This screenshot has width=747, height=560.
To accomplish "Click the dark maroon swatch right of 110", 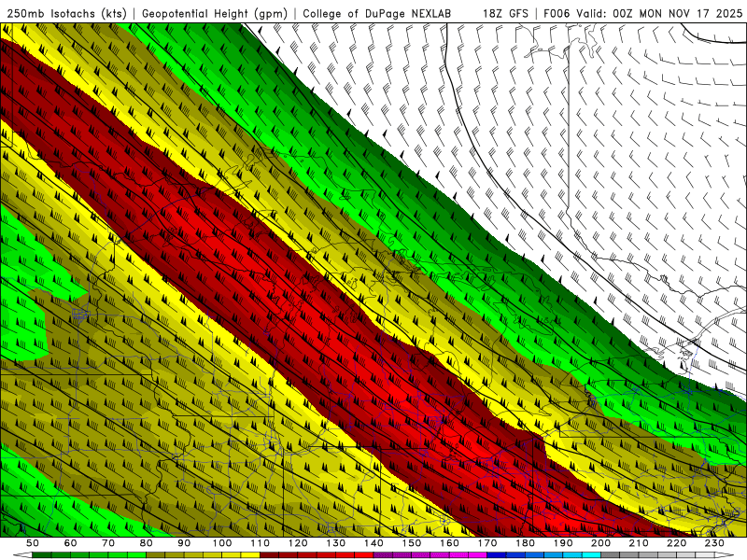I will (x=269, y=554).
